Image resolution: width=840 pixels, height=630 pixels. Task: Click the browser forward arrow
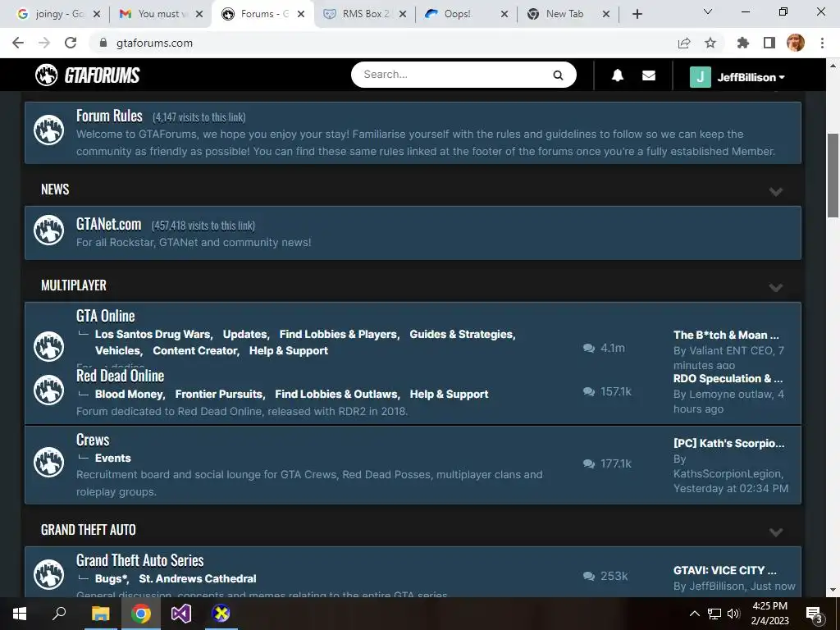(44, 43)
